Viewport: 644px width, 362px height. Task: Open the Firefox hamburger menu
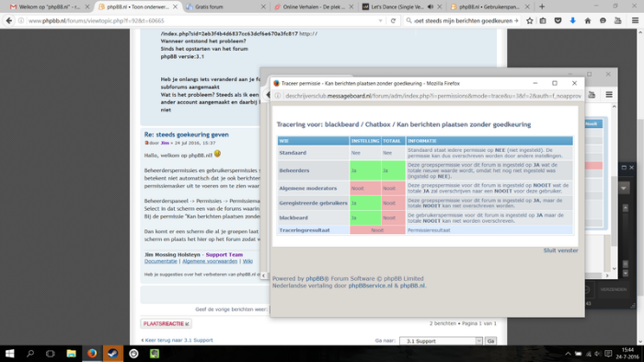click(x=635, y=20)
